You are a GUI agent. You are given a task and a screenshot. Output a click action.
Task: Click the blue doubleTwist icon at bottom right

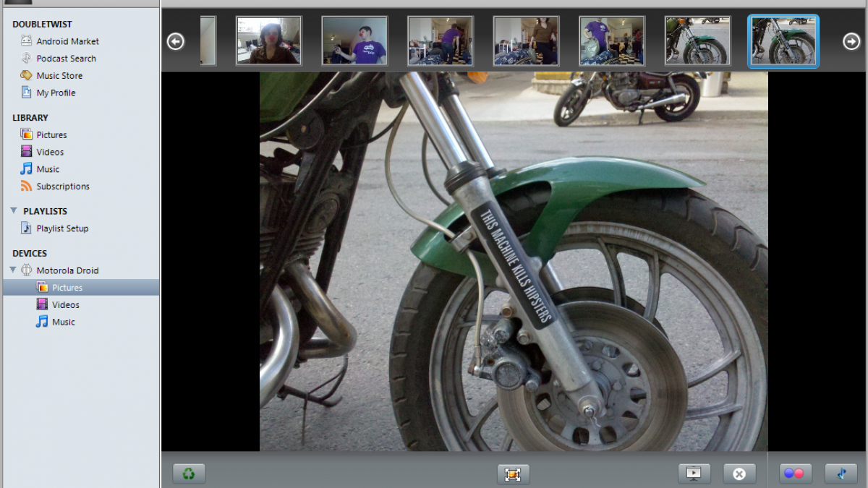(x=841, y=474)
